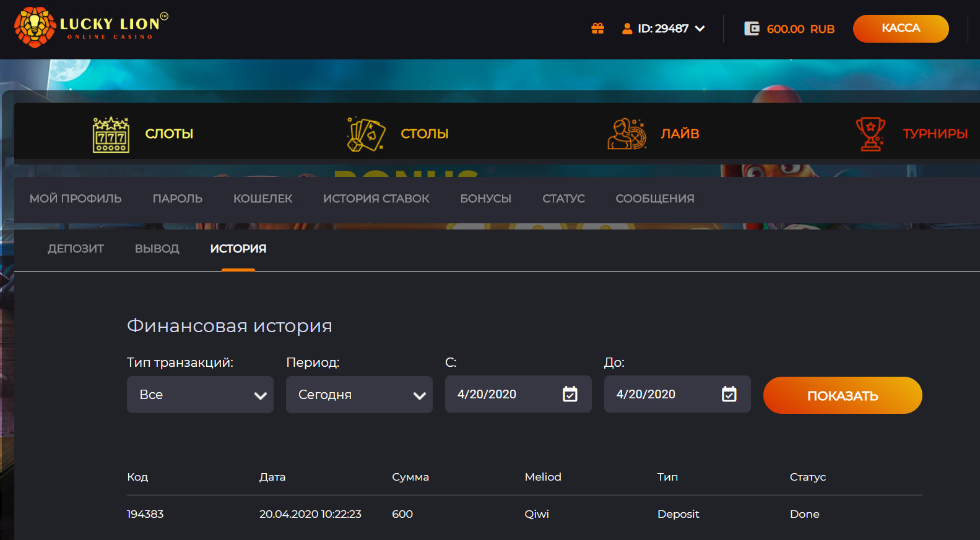Click the live dealer icon

(627, 134)
